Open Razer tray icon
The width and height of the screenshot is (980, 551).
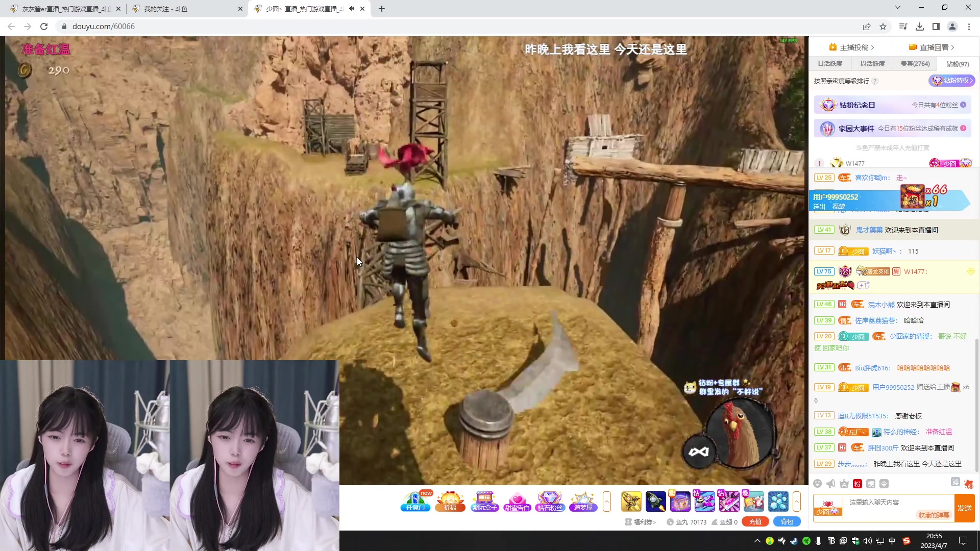[806, 541]
